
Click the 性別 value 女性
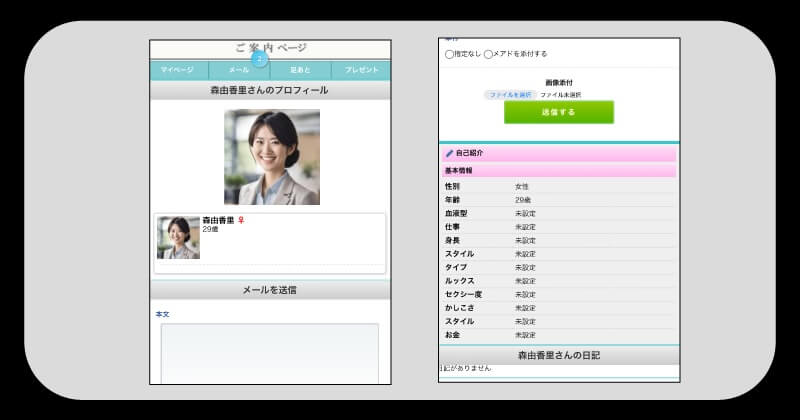522,187
